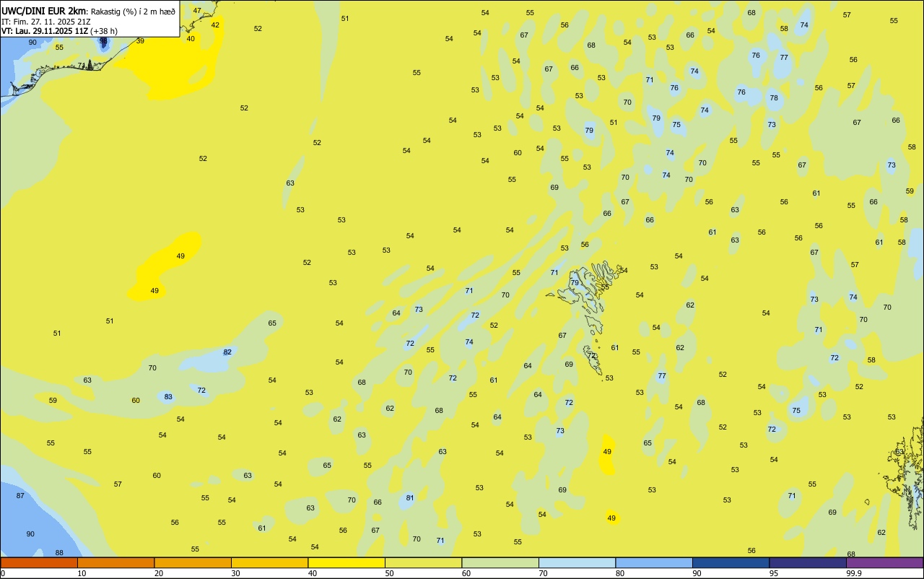Screen dimensions: 924x579
Task: Select the map value 83
Action: [x=168, y=396]
